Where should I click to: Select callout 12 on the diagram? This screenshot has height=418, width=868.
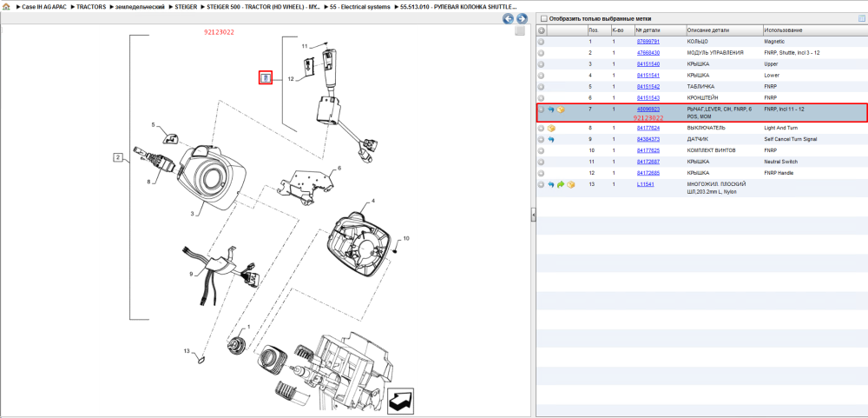(x=291, y=79)
